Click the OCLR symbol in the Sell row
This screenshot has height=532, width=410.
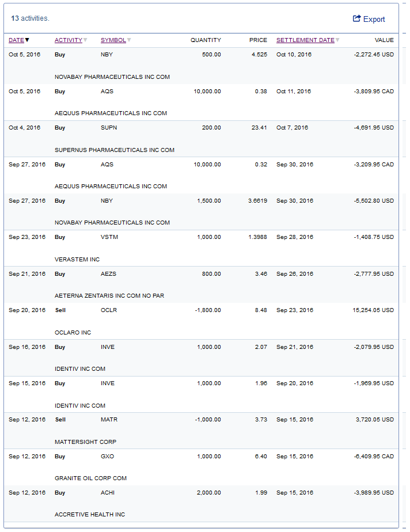(108, 310)
